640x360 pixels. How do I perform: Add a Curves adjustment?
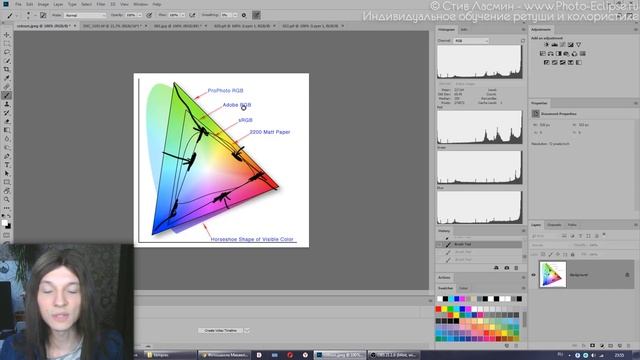[x=562, y=44]
